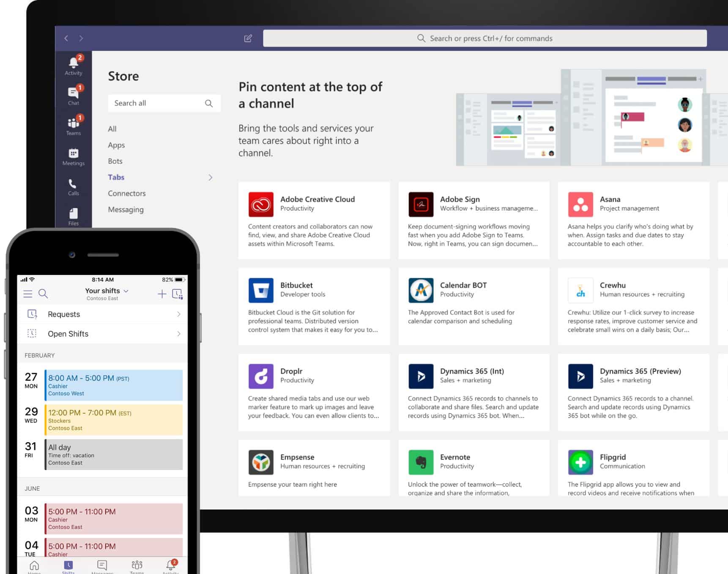Tap the phone time clock icon
728x574 pixels.
pyautogui.click(x=178, y=294)
